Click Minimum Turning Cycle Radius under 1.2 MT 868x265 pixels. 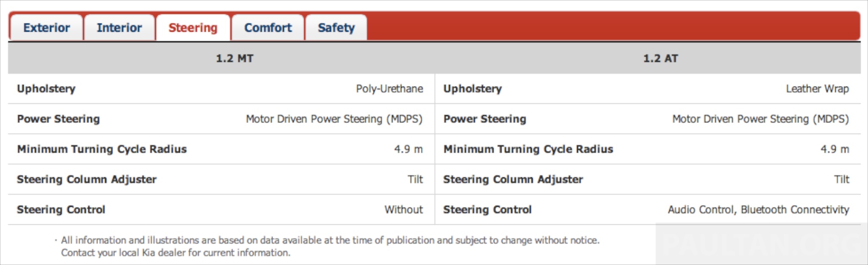pos(102,149)
